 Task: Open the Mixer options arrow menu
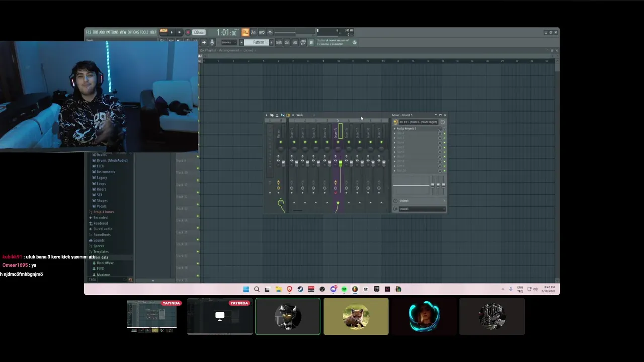click(267, 115)
